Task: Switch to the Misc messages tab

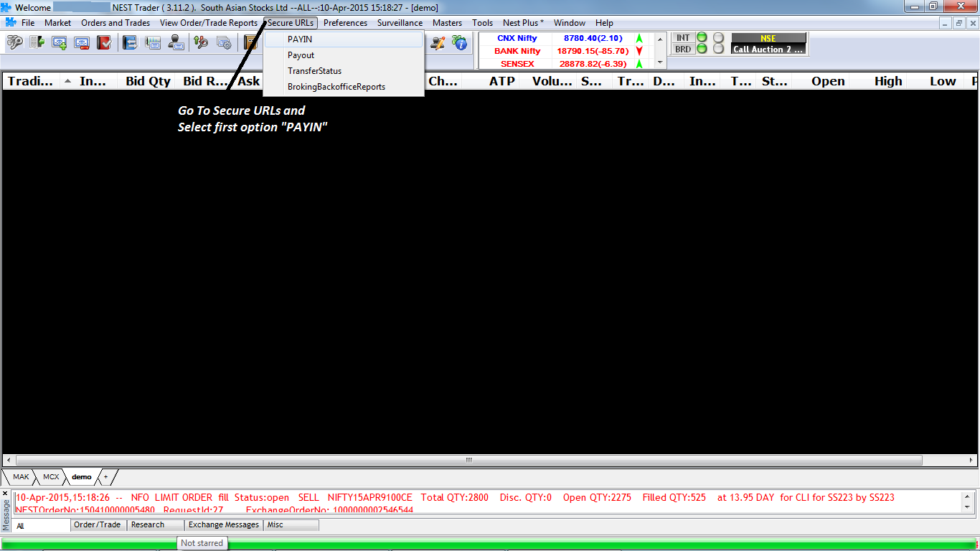Action: click(291, 525)
